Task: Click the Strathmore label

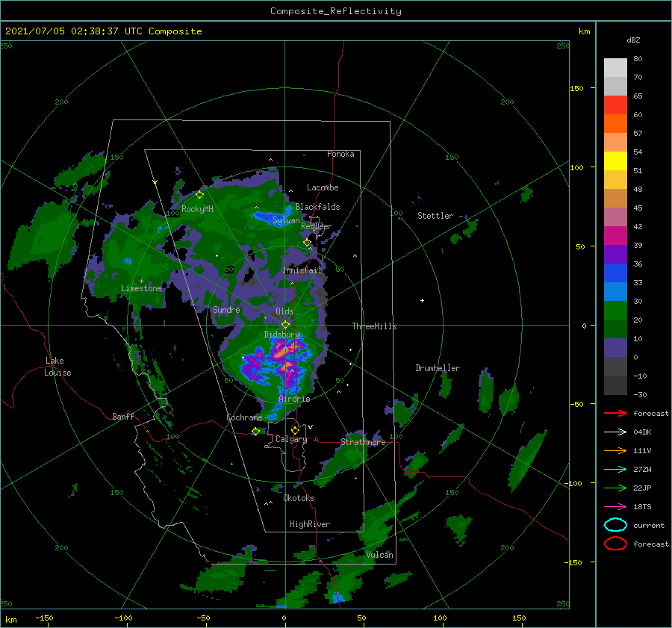Action: pyautogui.click(x=363, y=442)
